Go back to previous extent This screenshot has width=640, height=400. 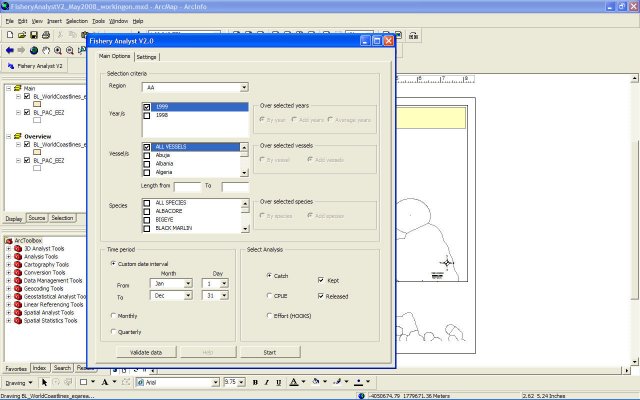[x=10, y=50]
